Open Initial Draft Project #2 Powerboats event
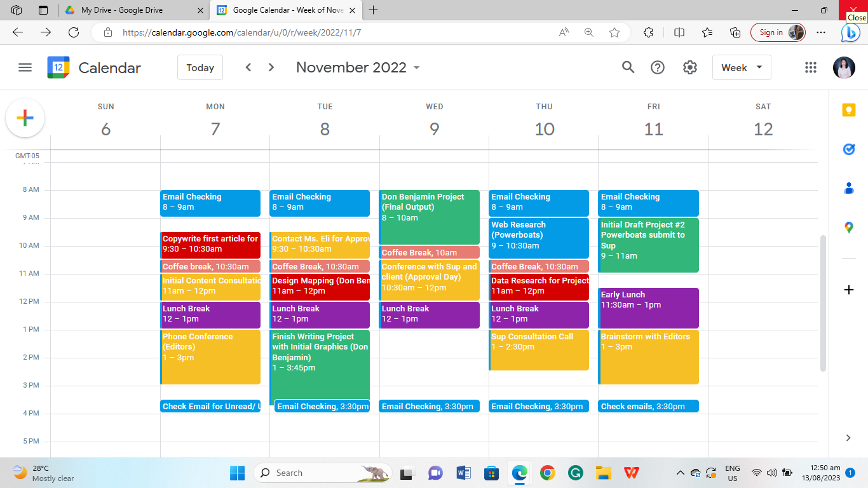Screen dimensions: 868x488 [648, 245]
